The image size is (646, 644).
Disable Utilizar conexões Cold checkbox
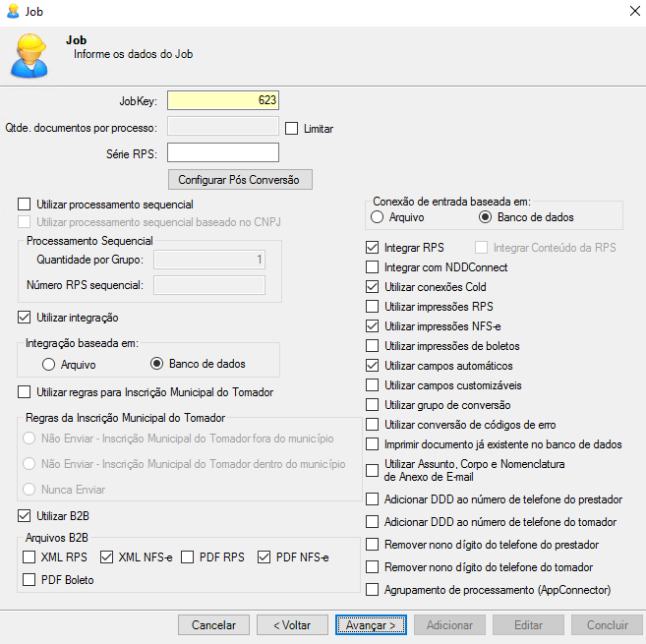pyautogui.click(x=373, y=287)
